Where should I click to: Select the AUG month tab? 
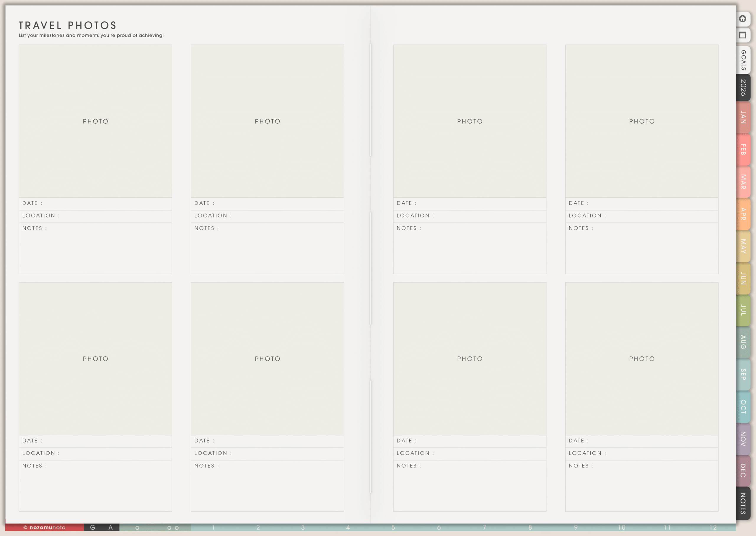[x=743, y=342]
